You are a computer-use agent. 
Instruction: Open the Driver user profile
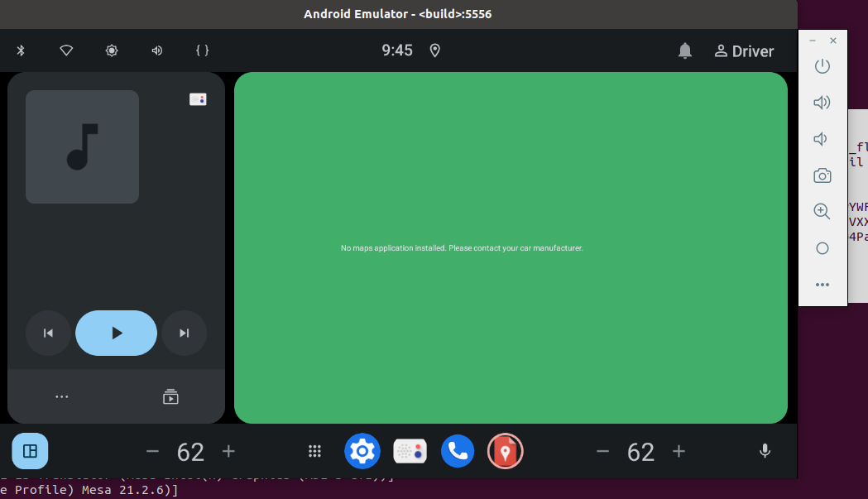744,51
